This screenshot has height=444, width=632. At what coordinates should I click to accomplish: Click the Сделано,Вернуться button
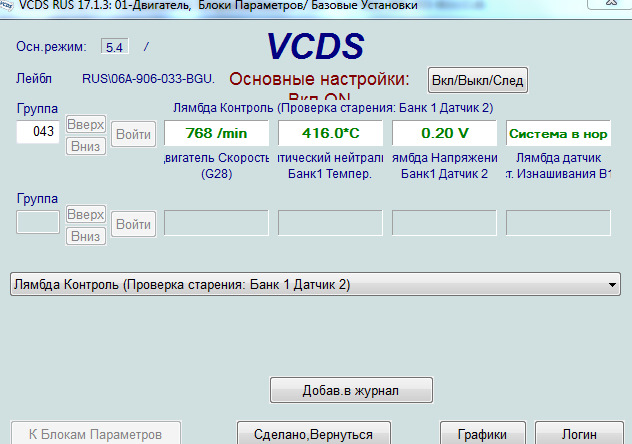314,434
